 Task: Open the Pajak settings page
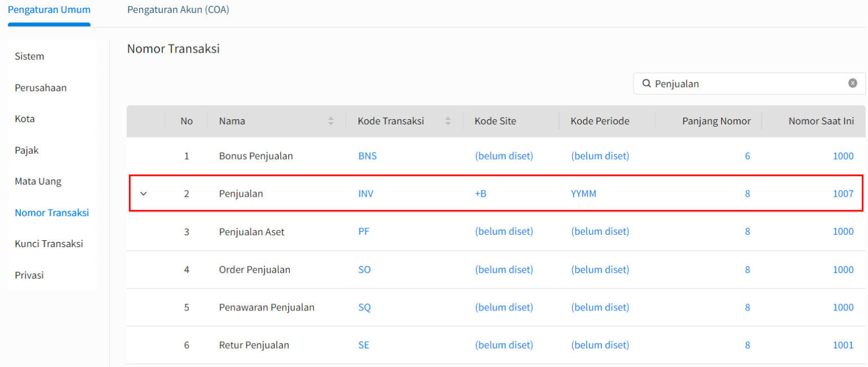coord(27,150)
